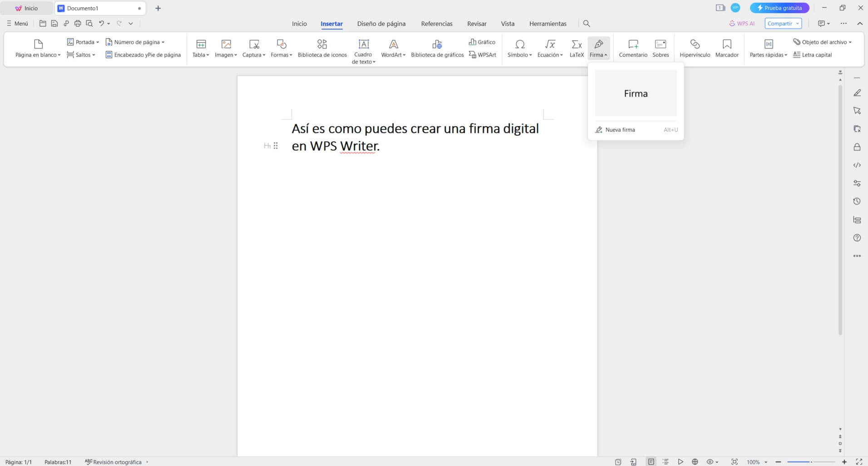Select Nueva firma from the Firma menu
Viewport: 868px width, 466px height.
click(x=620, y=129)
